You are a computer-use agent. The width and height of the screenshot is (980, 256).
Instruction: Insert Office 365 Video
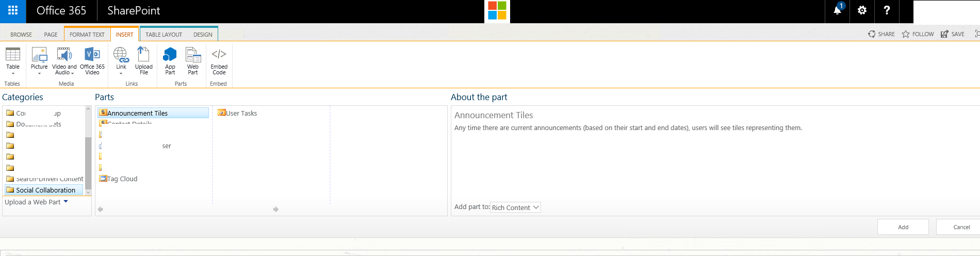[92, 61]
